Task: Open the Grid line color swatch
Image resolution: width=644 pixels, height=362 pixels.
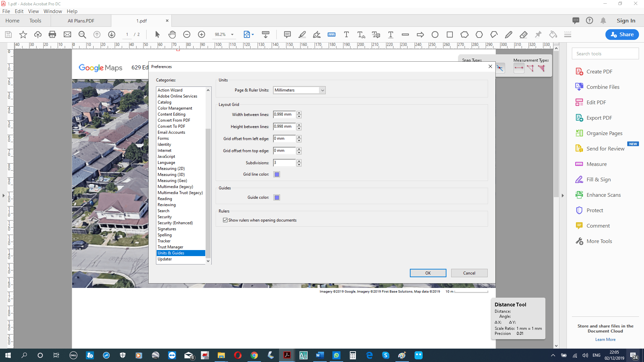Action: (277, 174)
